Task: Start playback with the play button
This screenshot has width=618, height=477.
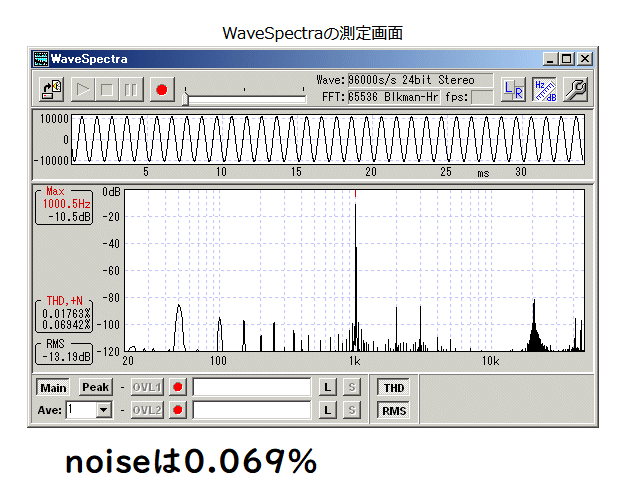Action: (x=83, y=90)
